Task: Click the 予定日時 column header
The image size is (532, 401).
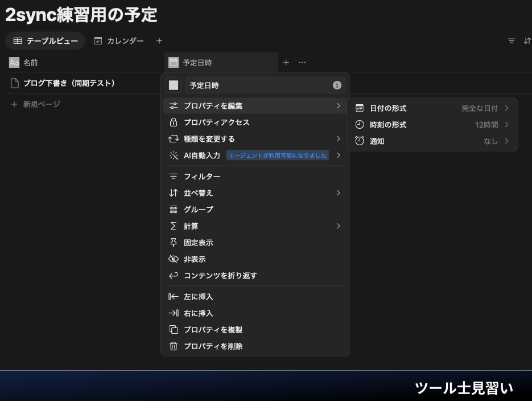Action: [221, 63]
